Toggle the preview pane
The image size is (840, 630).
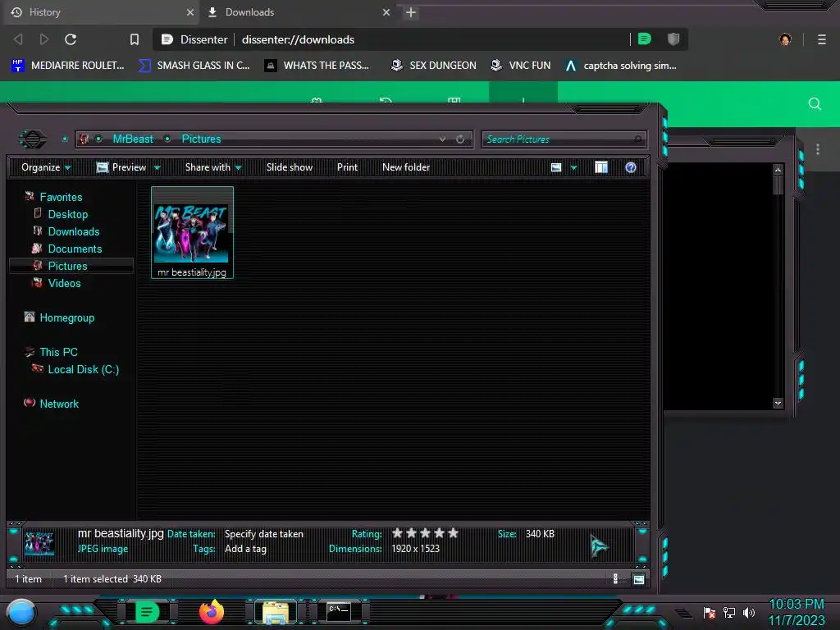click(x=601, y=167)
